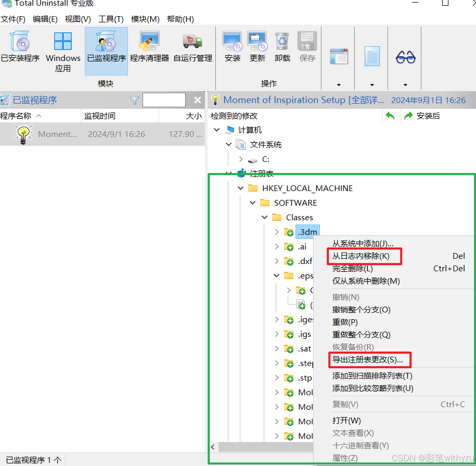Viewport: 476px width, 466px height.
Task: Click the .ai registry key icon
Action: [x=289, y=247]
